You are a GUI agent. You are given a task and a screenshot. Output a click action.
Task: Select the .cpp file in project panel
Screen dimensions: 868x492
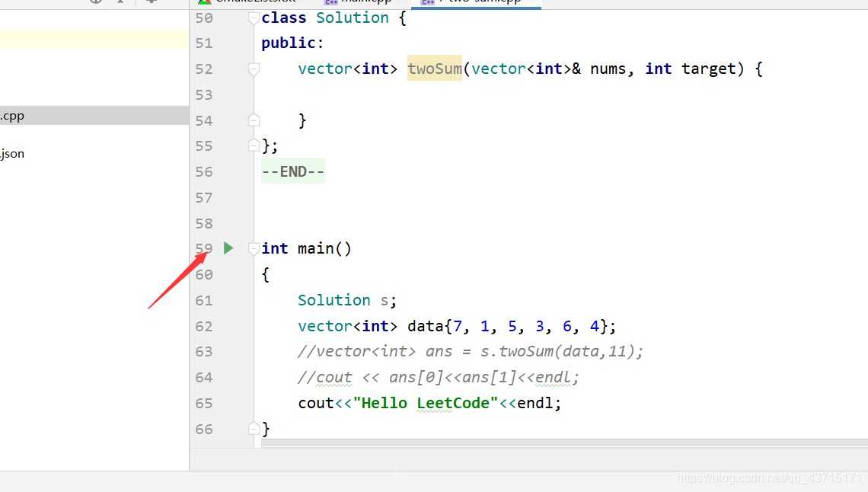(x=94, y=116)
